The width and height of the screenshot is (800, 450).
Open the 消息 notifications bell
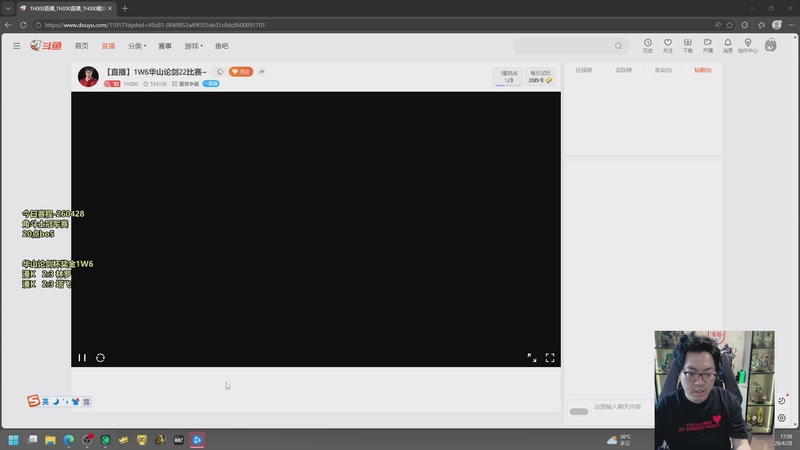[728, 45]
